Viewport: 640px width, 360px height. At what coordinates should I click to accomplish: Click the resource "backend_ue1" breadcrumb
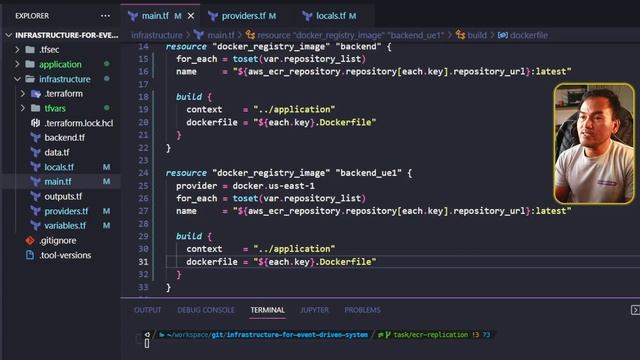350,36
